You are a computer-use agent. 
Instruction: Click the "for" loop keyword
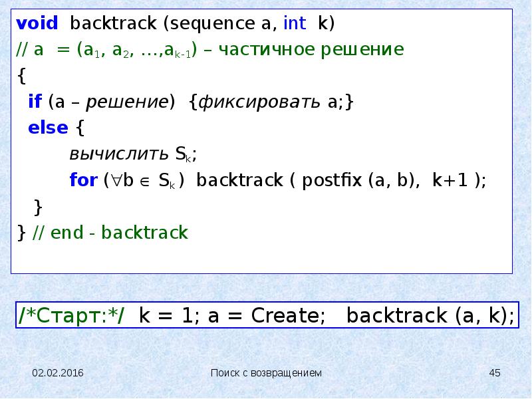point(83,180)
